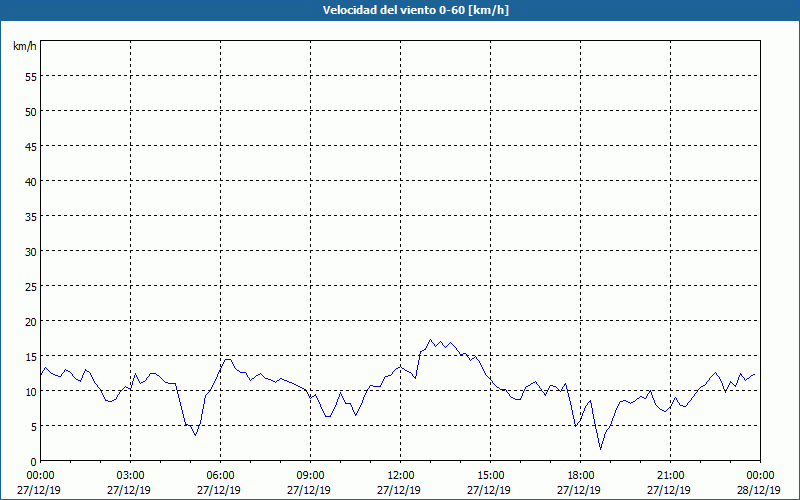The image size is (800, 500).
Task: Select the 20 value on the y-axis
Action: click(31, 321)
